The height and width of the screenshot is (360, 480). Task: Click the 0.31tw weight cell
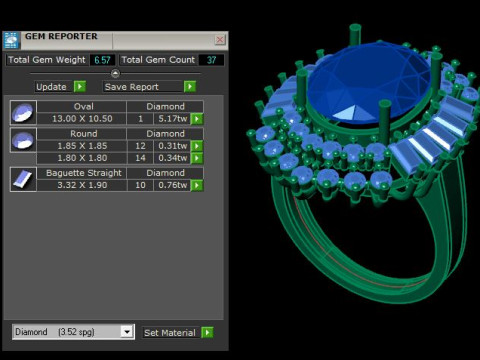(172, 146)
